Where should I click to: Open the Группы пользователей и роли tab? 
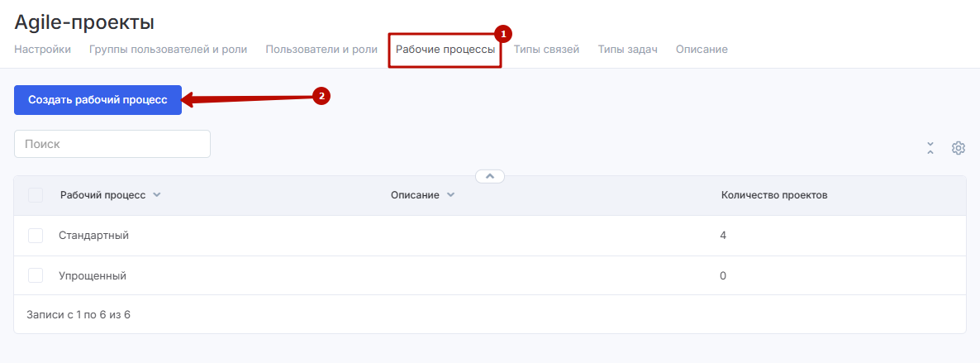click(168, 50)
